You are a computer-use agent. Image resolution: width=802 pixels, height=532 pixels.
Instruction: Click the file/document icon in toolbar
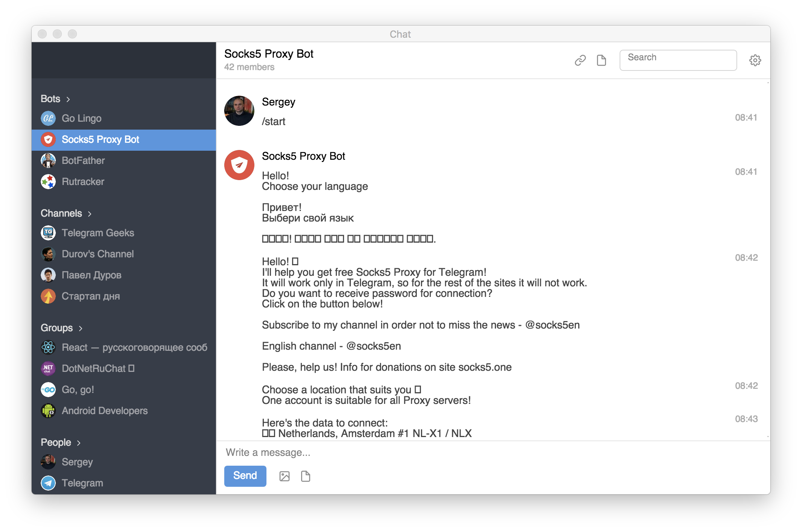tap(601, 60)
